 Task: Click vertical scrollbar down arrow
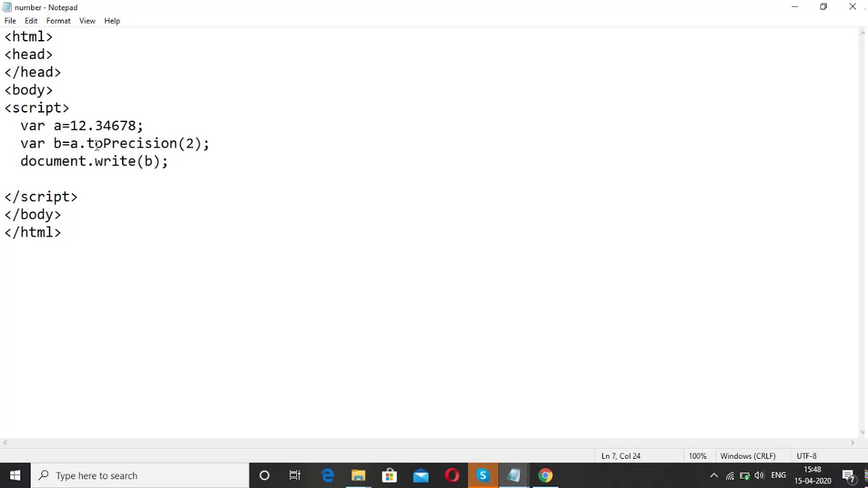point(863,432)
